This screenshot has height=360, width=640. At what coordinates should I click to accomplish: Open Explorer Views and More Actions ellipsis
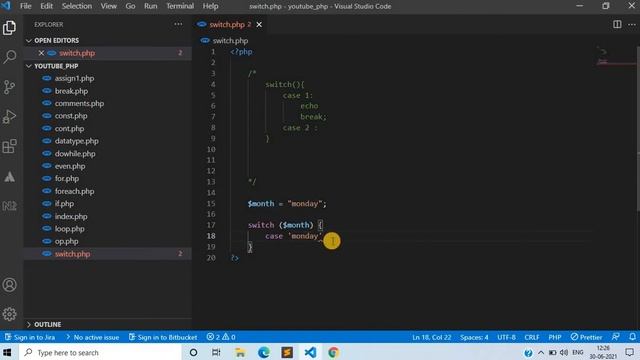178,24
